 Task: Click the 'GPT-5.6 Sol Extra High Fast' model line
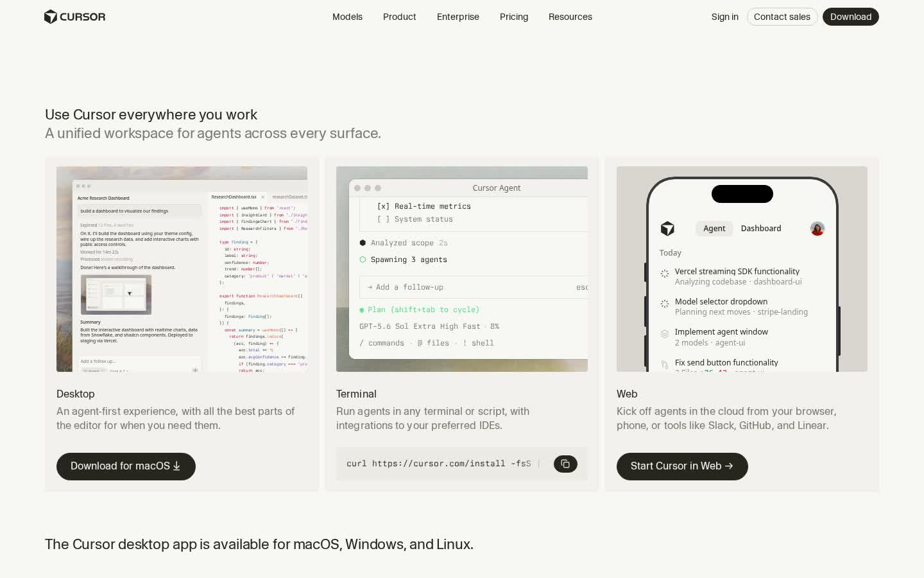pos(420,326)
